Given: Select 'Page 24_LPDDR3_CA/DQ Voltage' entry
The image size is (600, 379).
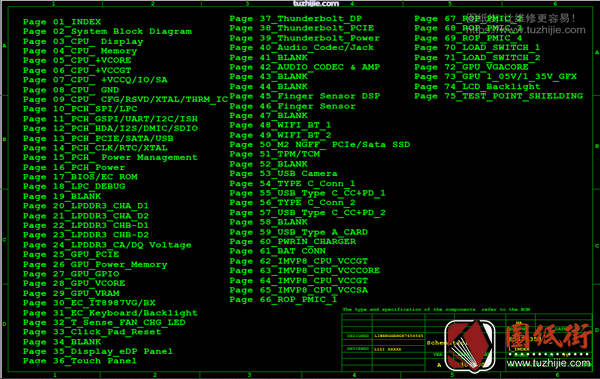Looking at the screenshot, I should pyautogui.click(x=107, y=245).
